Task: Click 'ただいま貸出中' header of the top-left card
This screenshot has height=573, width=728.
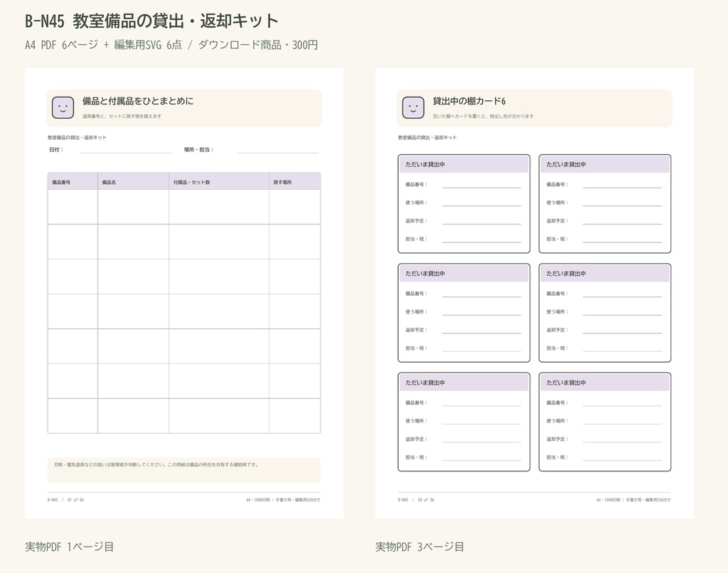Action: tap(464, 164)
